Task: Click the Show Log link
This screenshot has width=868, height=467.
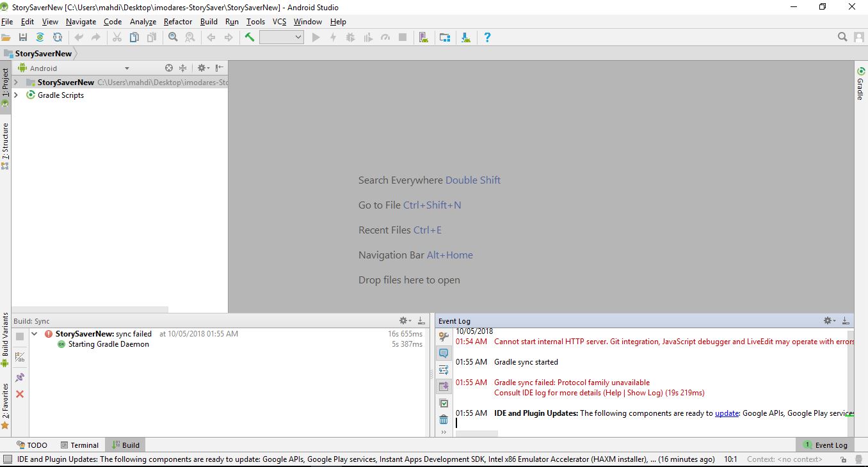Action: [645, 393]
